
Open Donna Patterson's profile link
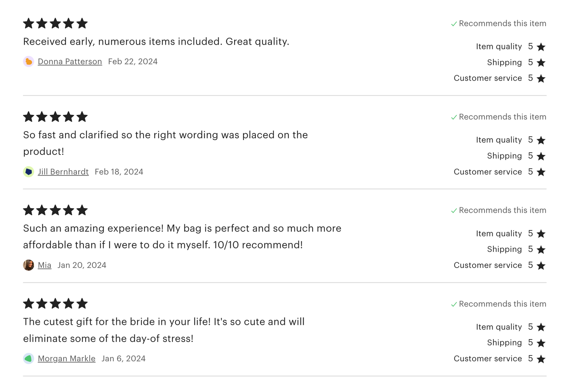(x=70, y=62)
